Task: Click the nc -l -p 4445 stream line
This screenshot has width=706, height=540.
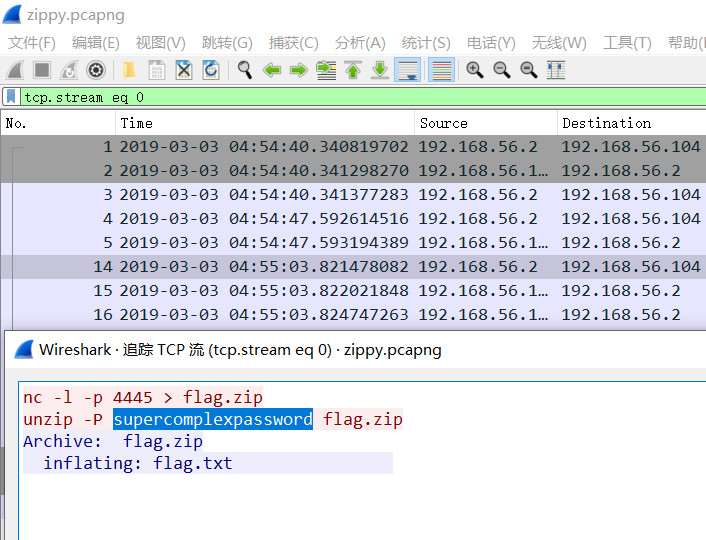Action: coord(143,397)
